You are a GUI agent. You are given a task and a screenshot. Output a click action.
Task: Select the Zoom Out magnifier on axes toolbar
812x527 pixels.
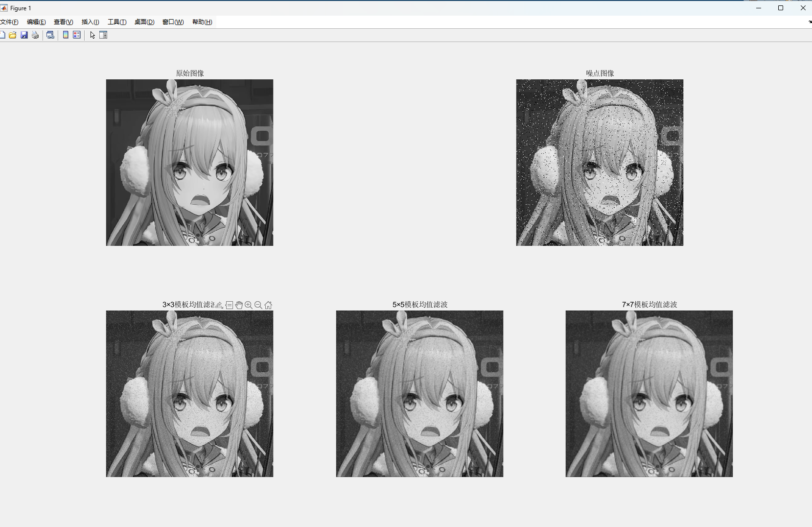[x=258, y=305]
